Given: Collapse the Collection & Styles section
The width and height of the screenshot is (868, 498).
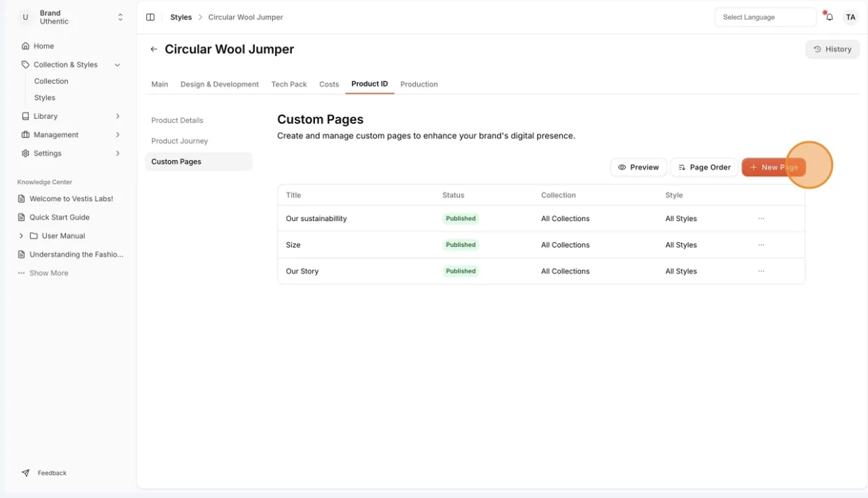Looking at the screenshot, I should [x=117, y=65].
